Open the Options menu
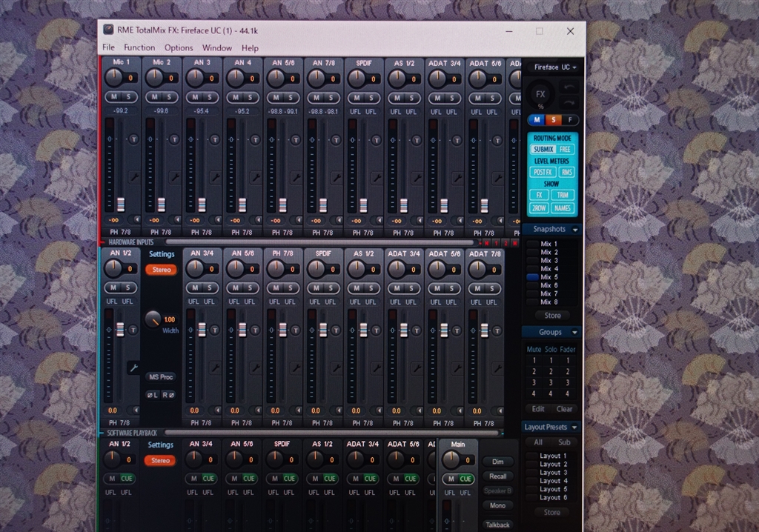759x532 pixels. pos(179,47)
